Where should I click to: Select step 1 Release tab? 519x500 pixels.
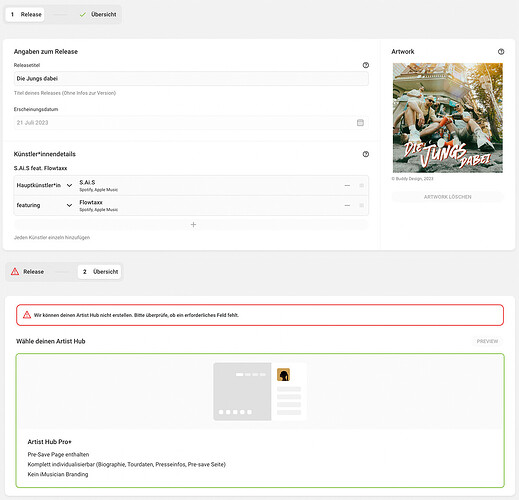click(25, 15)
